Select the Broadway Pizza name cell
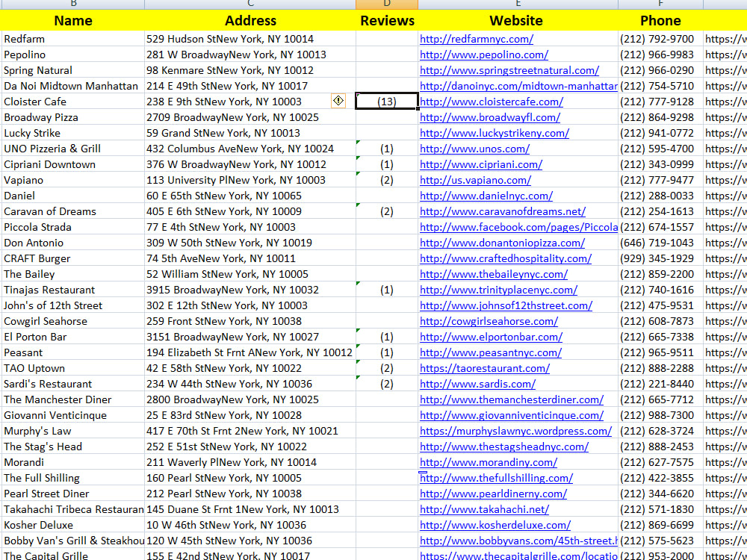747x560 pixels. click(73, 118)
